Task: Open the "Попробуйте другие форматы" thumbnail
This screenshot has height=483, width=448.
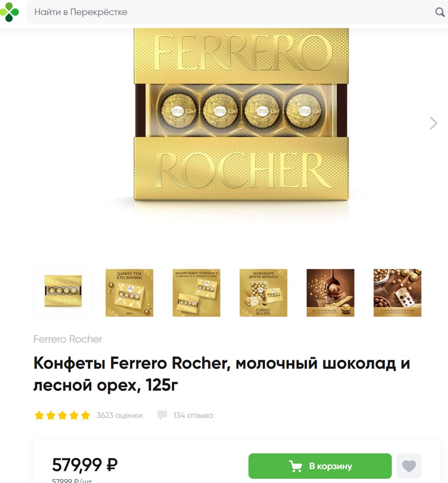Action: [263, 292]
